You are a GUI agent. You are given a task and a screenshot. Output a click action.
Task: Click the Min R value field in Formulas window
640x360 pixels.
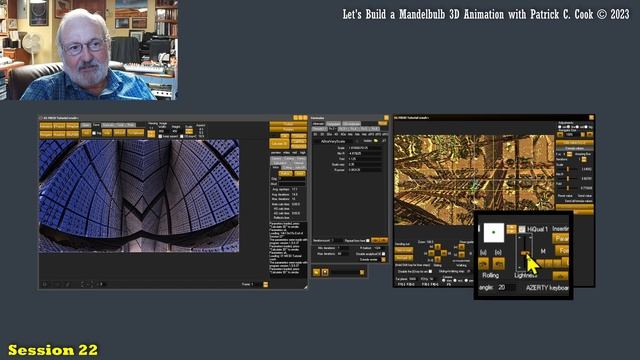[x=364, y=153]
